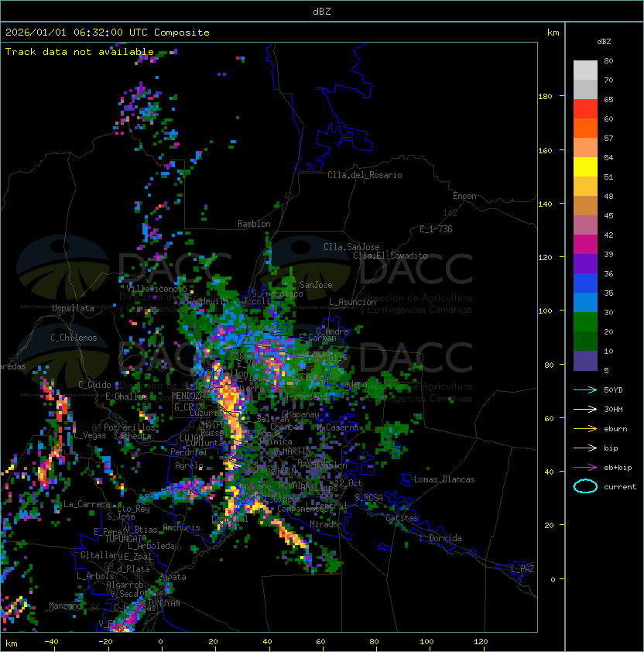Pick the orange 57-60 dBZ swatch
The height and width of the screenshot is (652, 644).
point(585,129)
